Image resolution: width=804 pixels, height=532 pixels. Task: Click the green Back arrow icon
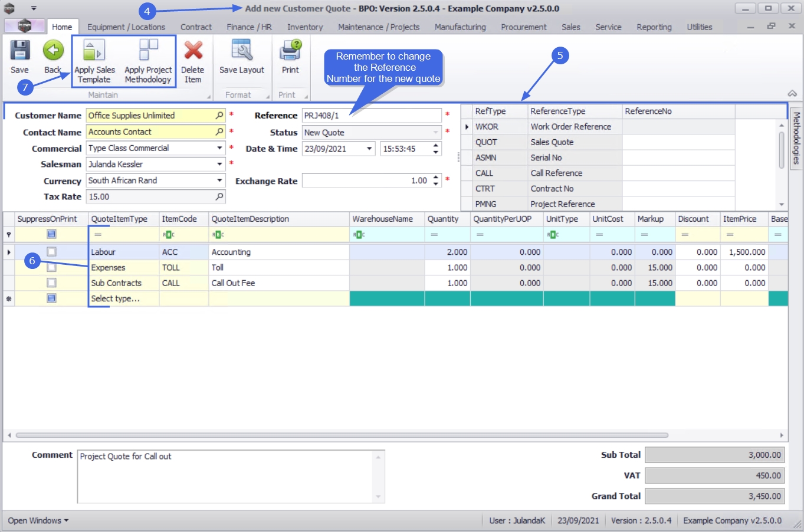[53, 51]
